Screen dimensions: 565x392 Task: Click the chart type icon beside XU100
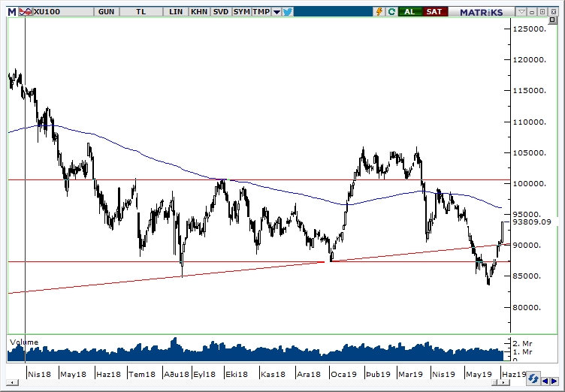pyautogui.click(x=26, y=12)
